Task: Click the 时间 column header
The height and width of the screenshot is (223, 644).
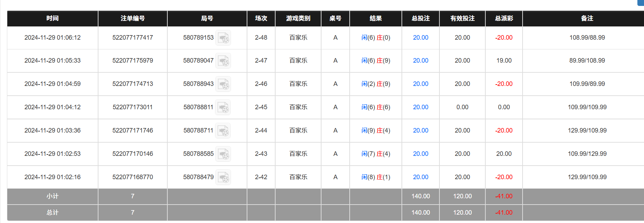Action: click(53, 18)
